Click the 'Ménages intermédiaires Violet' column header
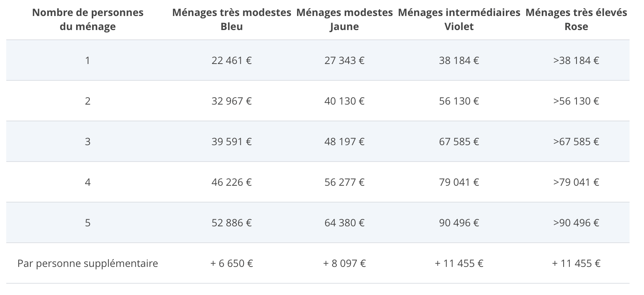This screenshot has width=644, height=295. (459, 20)
